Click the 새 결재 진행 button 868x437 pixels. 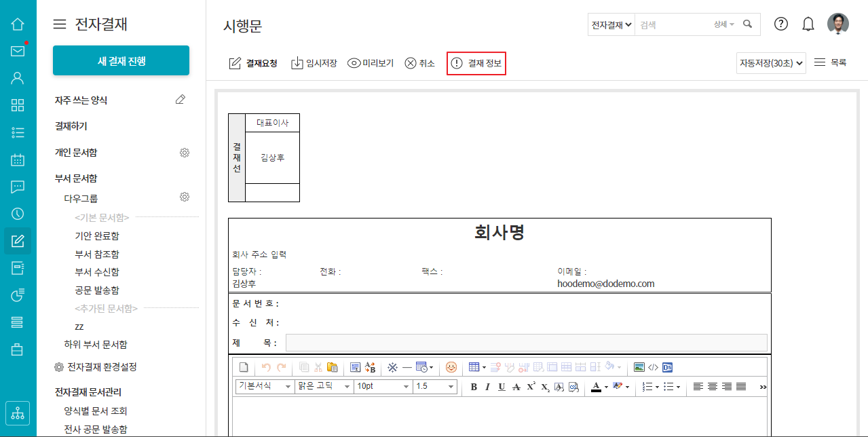point(121,61)
